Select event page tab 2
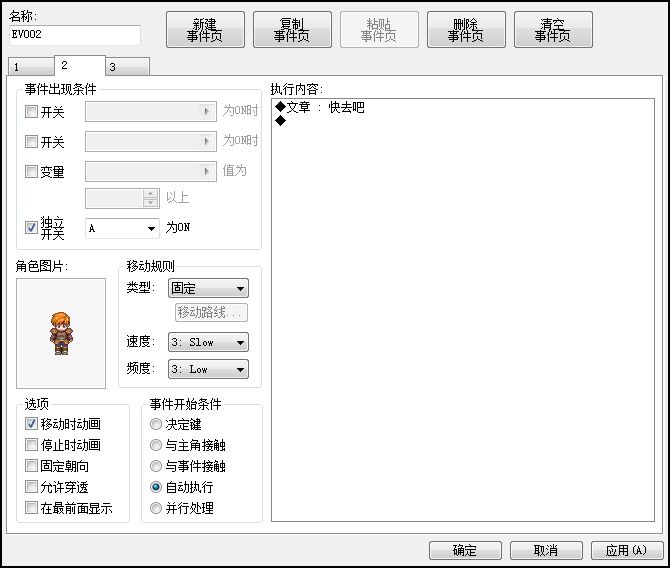The image size is (670, 568). tap(79, 65)
